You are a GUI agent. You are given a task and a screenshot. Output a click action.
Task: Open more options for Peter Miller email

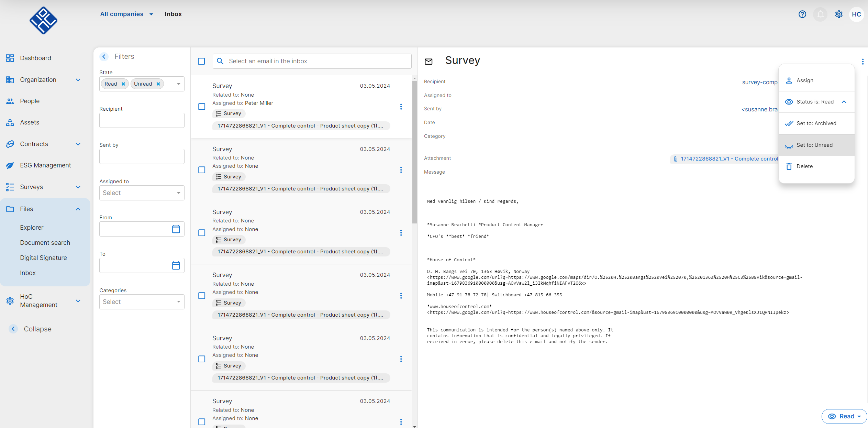[401, 107]
